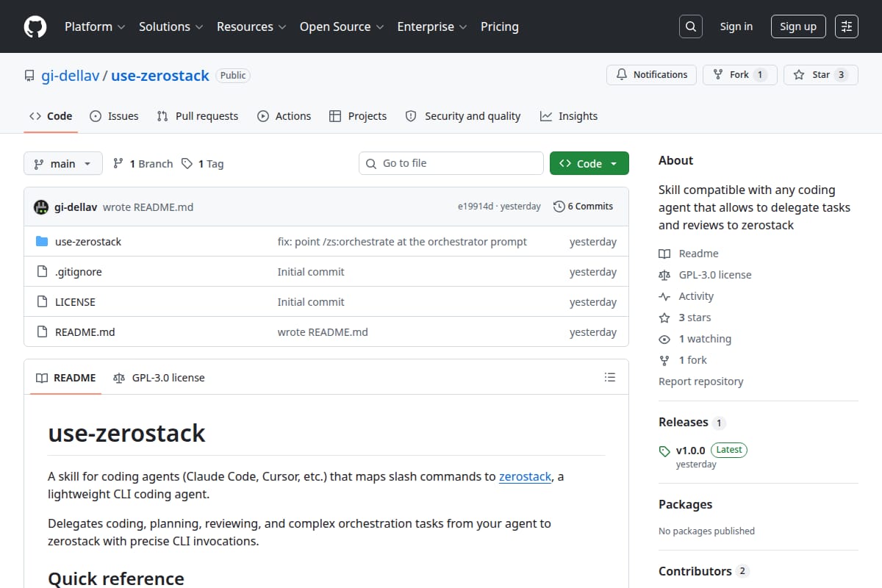882x588 pixels.
Task: Click 'wrote README.md' latest commit message
Action: tap(148, 207)
